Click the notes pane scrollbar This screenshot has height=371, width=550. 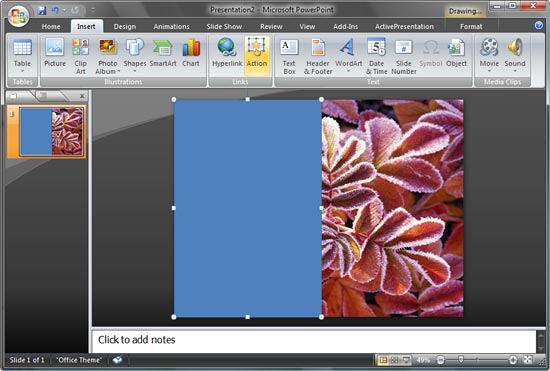pyautogui.click(x=541, y=341)
